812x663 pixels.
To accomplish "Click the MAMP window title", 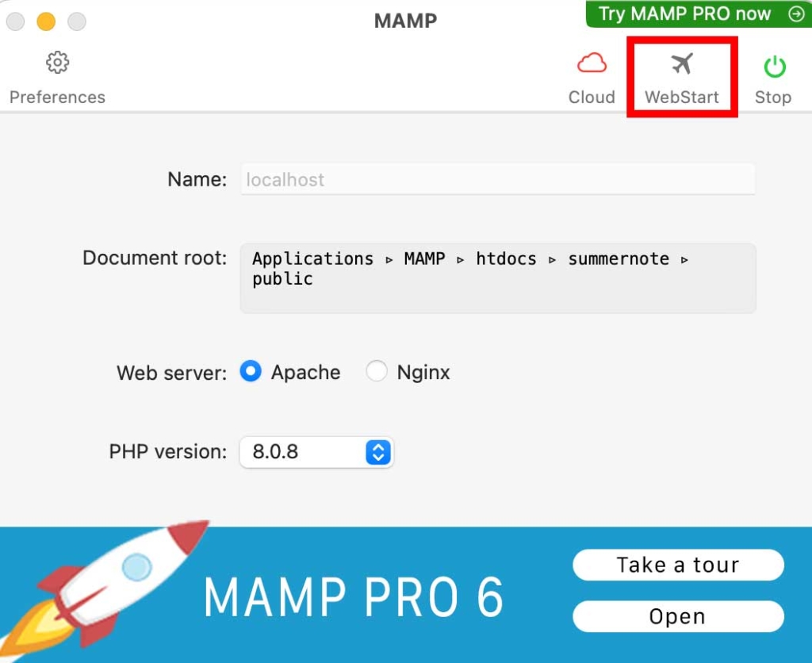I will pyautogui.click(x=405, y=21).
